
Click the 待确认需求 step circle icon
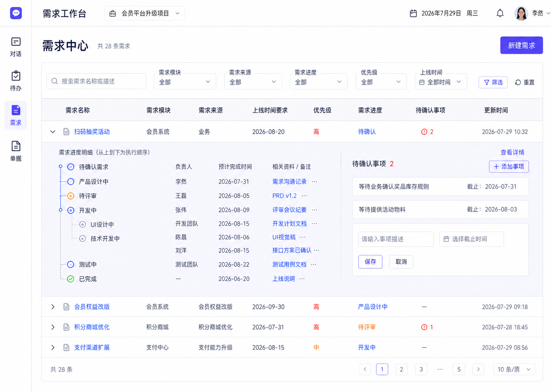[71, 167]
